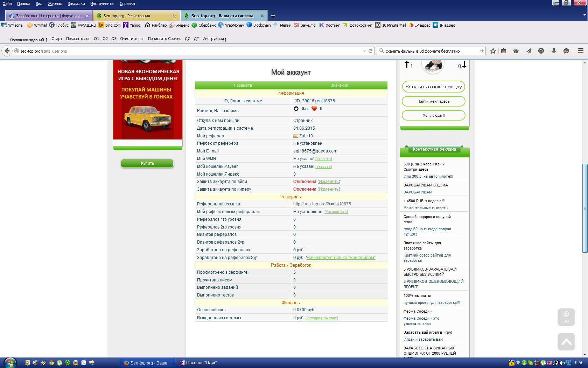
Task: Click the send arrow toolbar icon
Action: [x=528, y=51]
